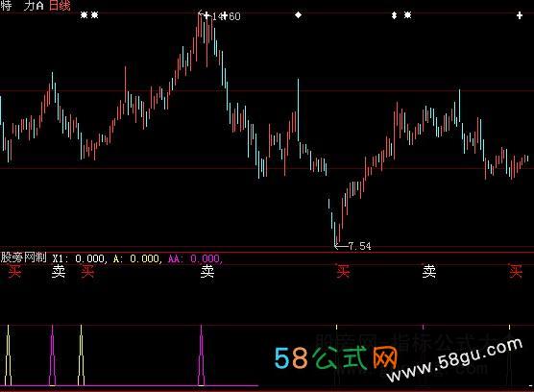Open the 股旁网制 indicator name label
This screenshot has width=534, height=392.
pyautogui.click(x=23, y=257)
